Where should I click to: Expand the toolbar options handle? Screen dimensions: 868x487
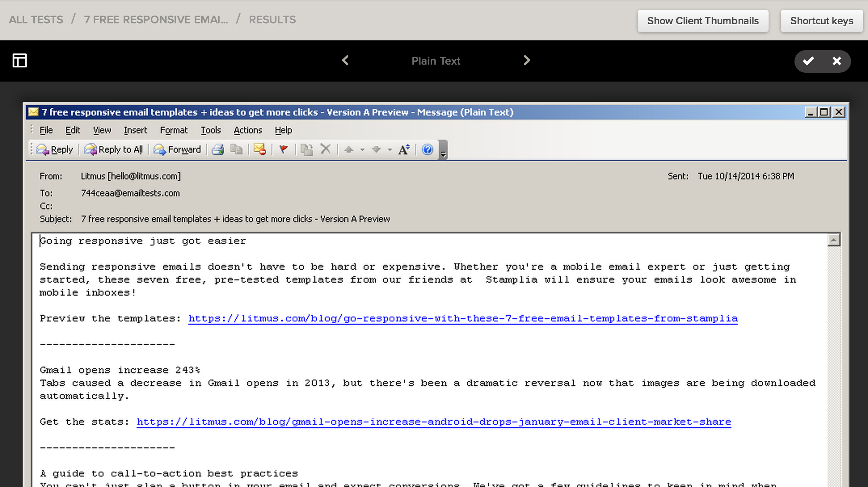[x=443, y=150]
